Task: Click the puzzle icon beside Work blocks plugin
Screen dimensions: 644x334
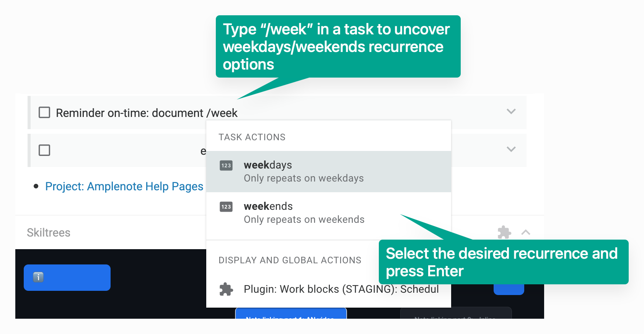Action: 226,289
